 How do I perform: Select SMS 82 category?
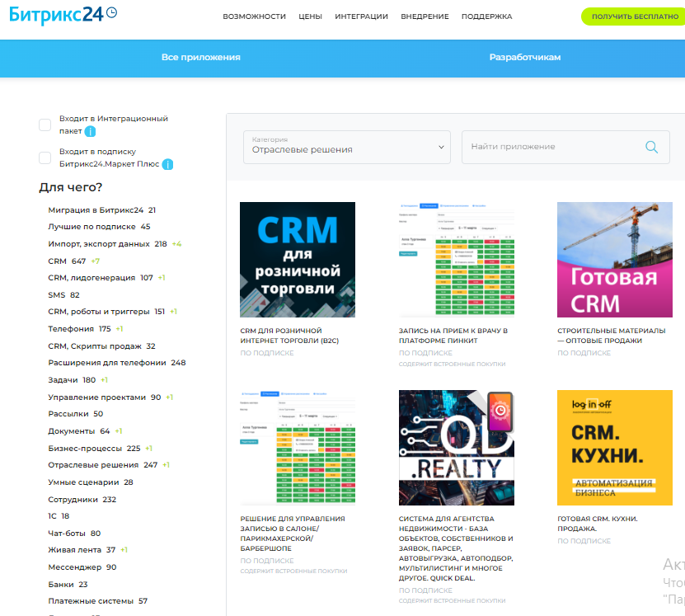(x=63, y=295)
